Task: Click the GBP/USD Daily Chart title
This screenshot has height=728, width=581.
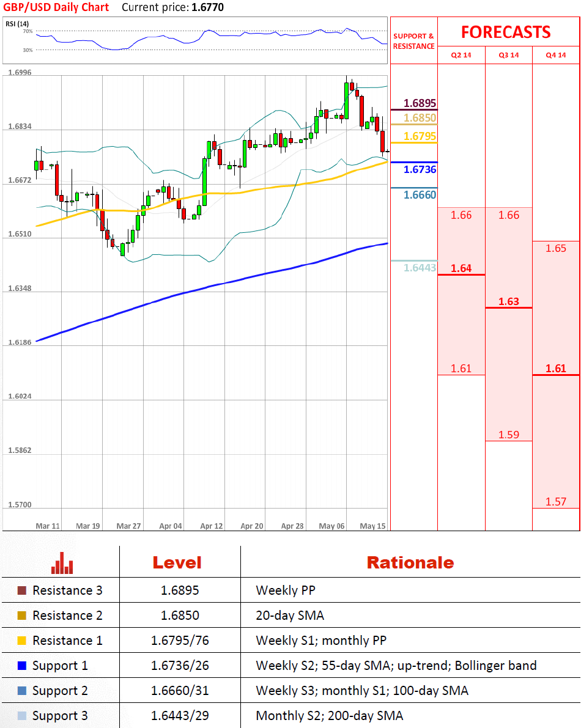Action: pos(56,7)
